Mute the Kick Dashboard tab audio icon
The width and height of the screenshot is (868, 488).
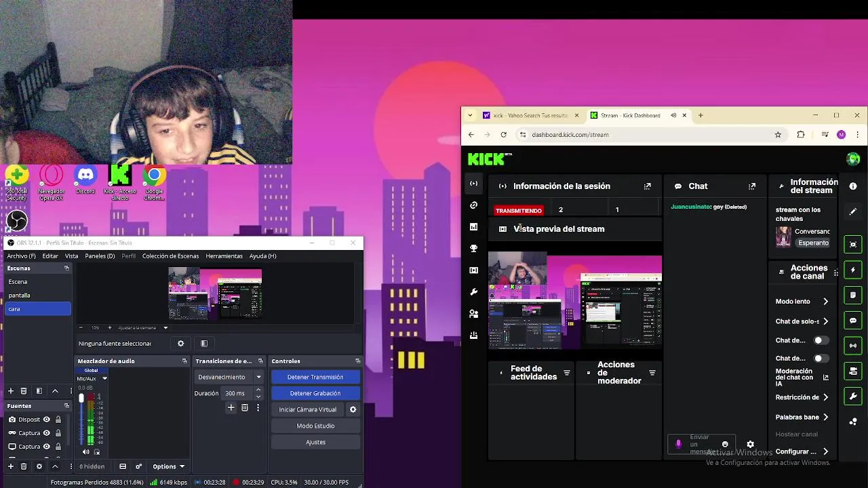tap(673, 115)
